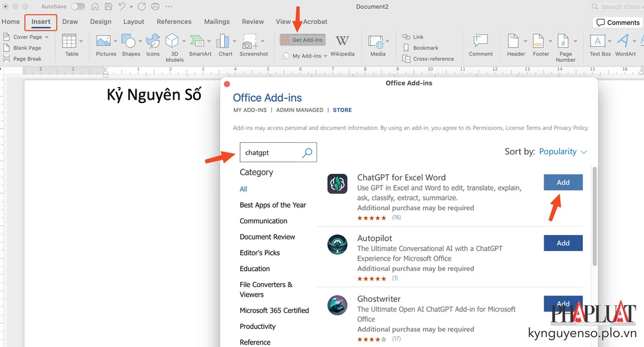Insert a Link
The width and height of the screenshot is (644, 347).
[413, 37]
